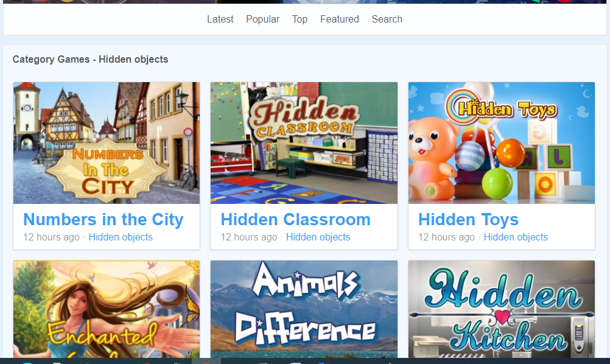Image resolution: width=610 pixels, height=364 pixels.
Task: Open the Hidden Classroom game image
Action: (x=304, y=143)
